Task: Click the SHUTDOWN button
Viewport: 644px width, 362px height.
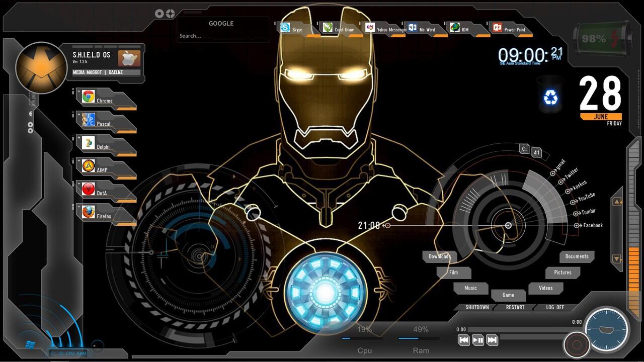Action: pos(477,307)
